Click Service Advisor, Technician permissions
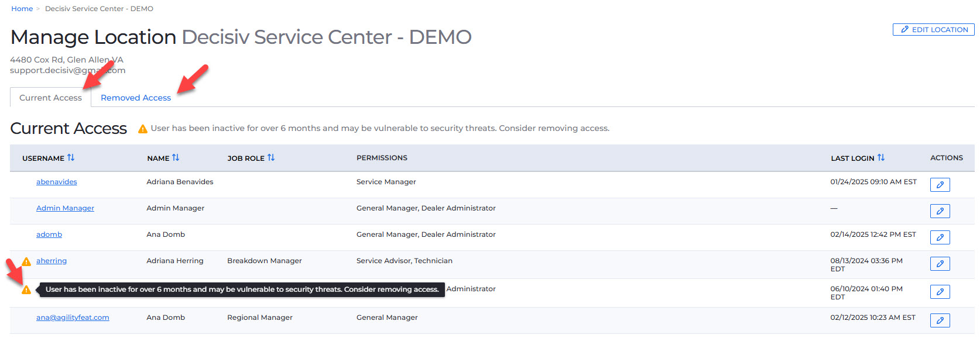This screenshot has height=338, width=980. click(405, 261)
